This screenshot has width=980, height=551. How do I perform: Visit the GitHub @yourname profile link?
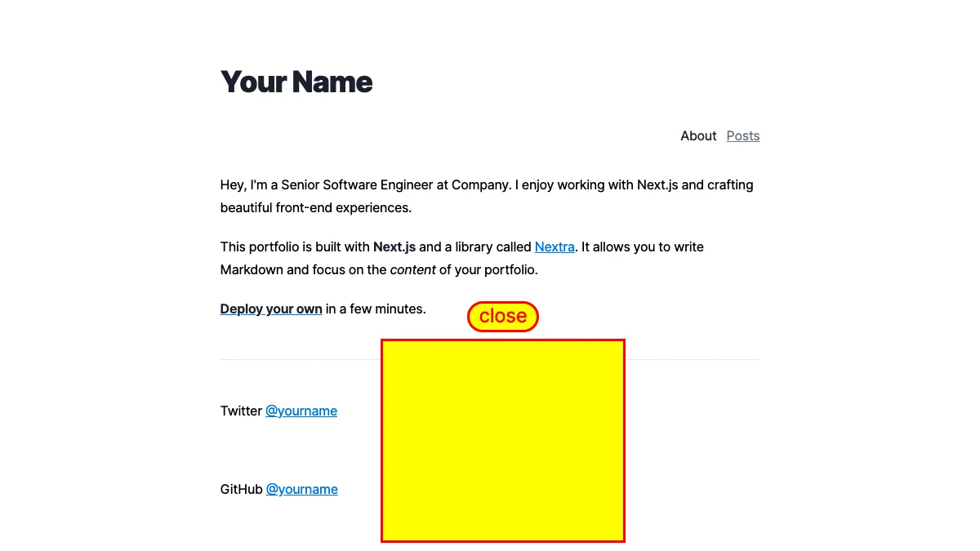tap(302, 489)
